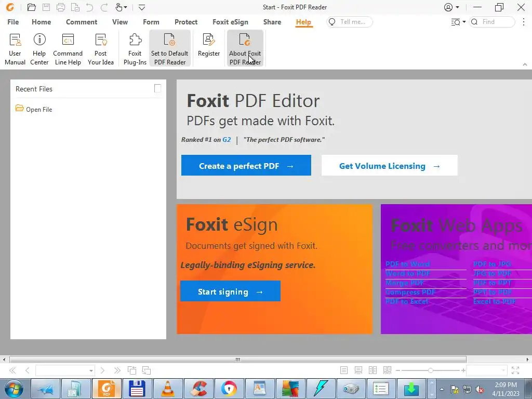Go to the last page button
The height and width of the screenshot is (399, 532).
tap(117, 370)
